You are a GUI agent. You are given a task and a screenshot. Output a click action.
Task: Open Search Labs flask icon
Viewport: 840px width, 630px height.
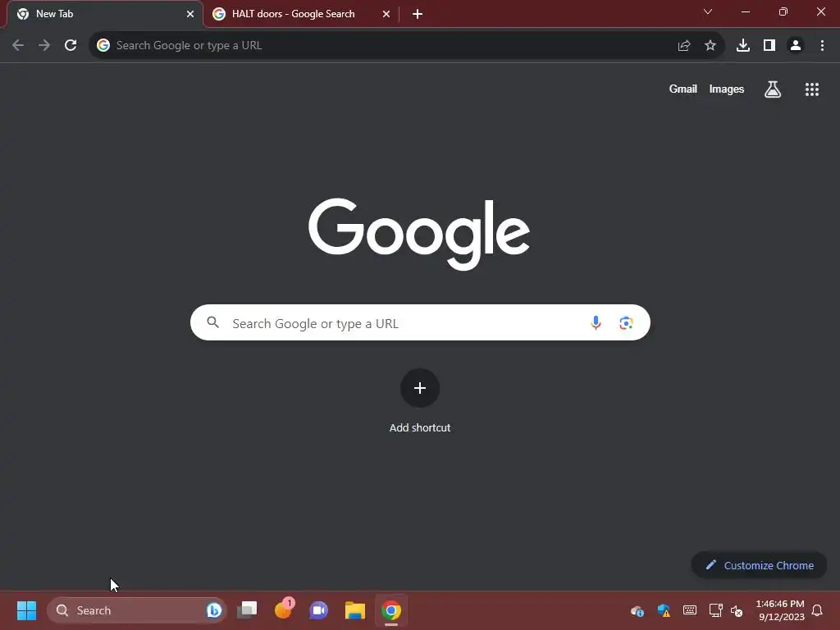pos(773,89)
